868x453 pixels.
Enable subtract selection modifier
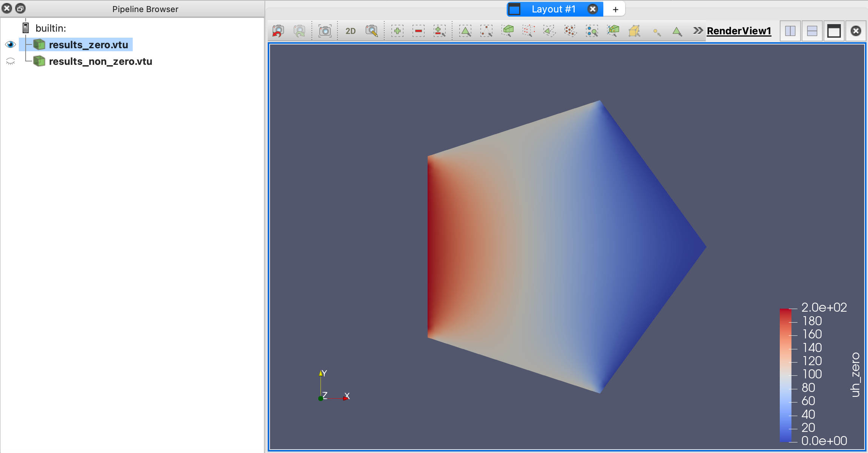418,31
